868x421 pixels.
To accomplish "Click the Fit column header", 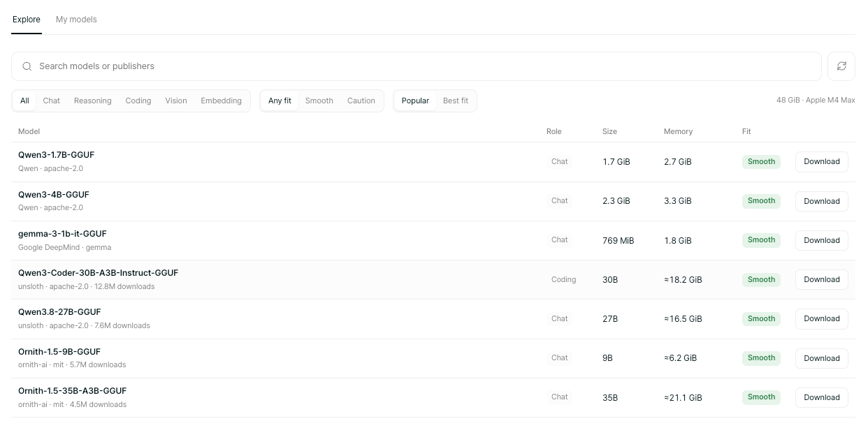I will point(746,131).
